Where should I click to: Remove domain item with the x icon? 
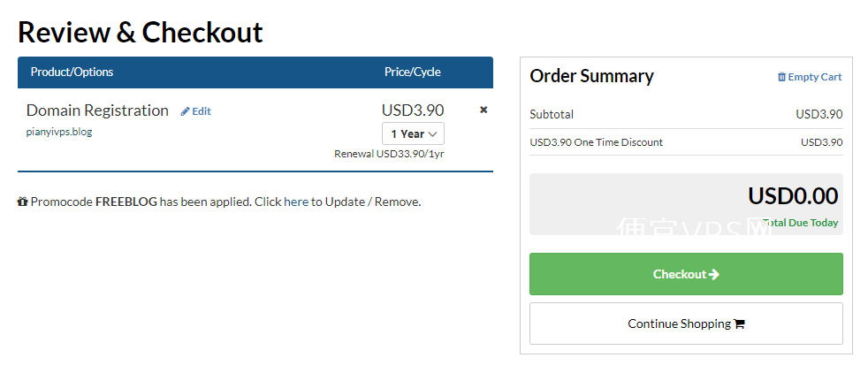coord(483,110)
